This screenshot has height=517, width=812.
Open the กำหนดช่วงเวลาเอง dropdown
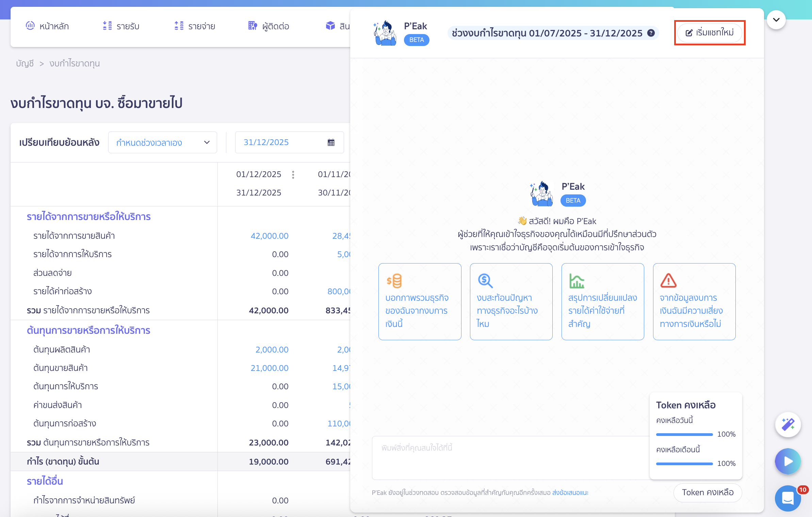tap(163, 142)
